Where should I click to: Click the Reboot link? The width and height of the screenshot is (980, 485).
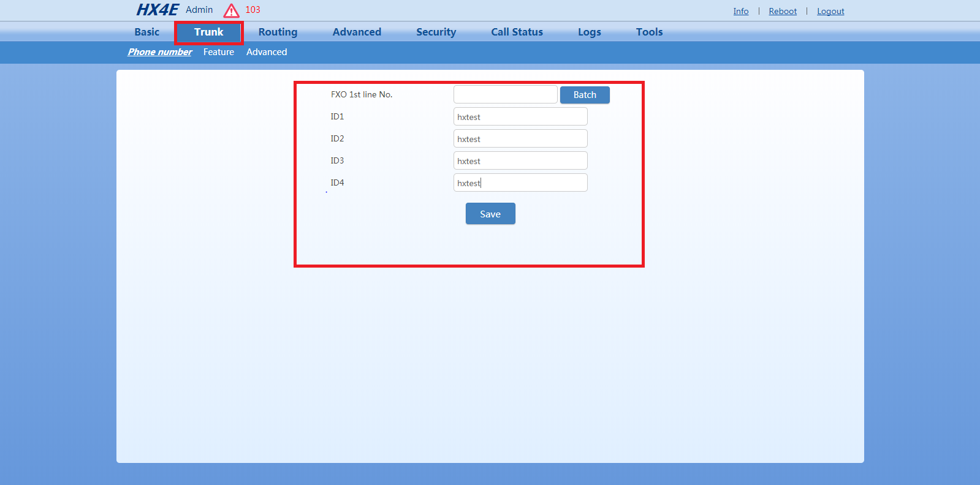click(x=783, y=11)
